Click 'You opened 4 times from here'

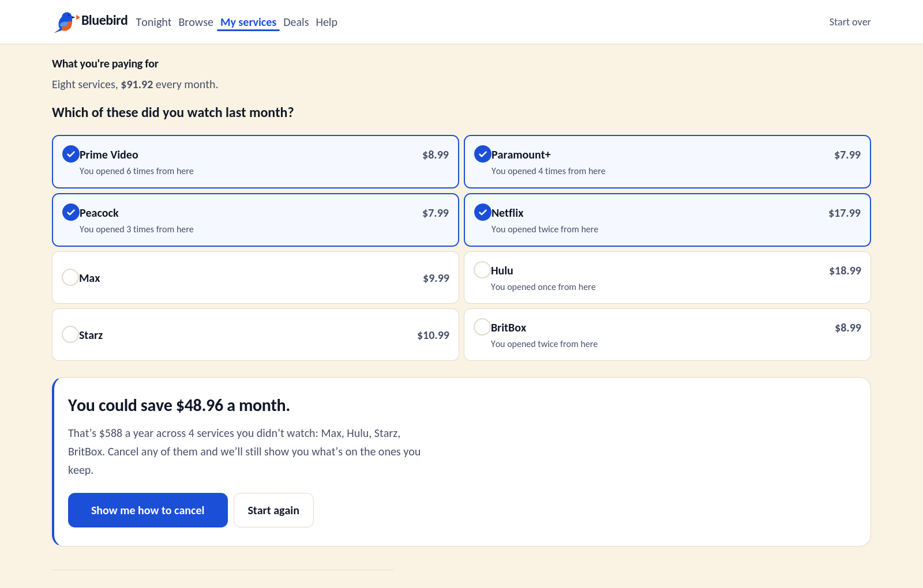(549, 171)
